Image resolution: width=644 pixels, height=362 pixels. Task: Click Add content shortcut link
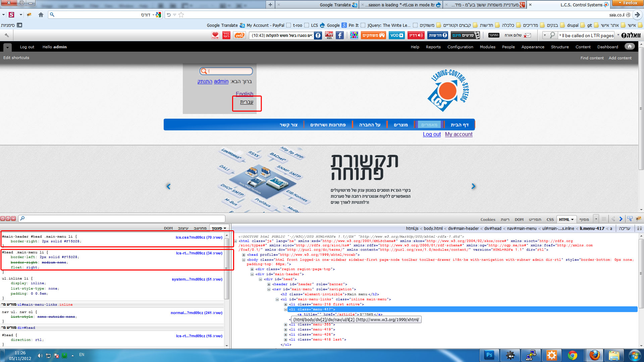620,58
